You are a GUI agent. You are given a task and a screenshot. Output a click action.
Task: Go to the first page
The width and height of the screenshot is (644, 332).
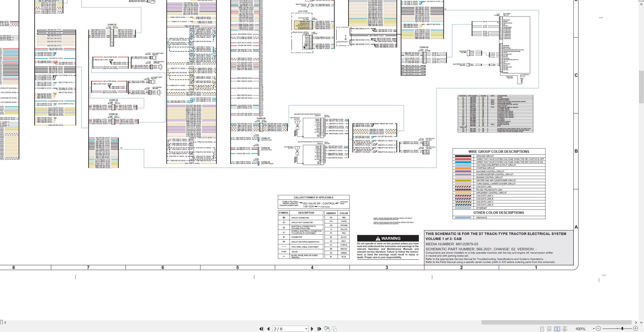click(261, 329)
